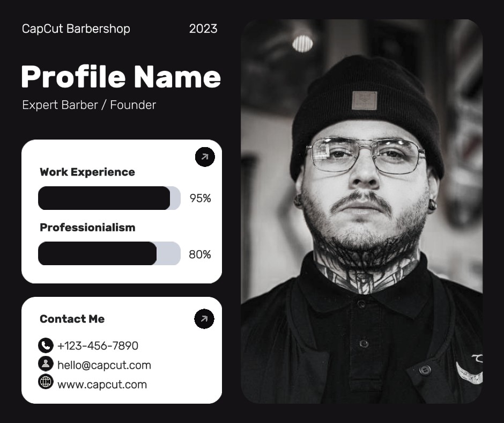This screenshot has height=423, width=504.
Task: Click the +123-456-7890 phone number
Action: pos(98,346)
